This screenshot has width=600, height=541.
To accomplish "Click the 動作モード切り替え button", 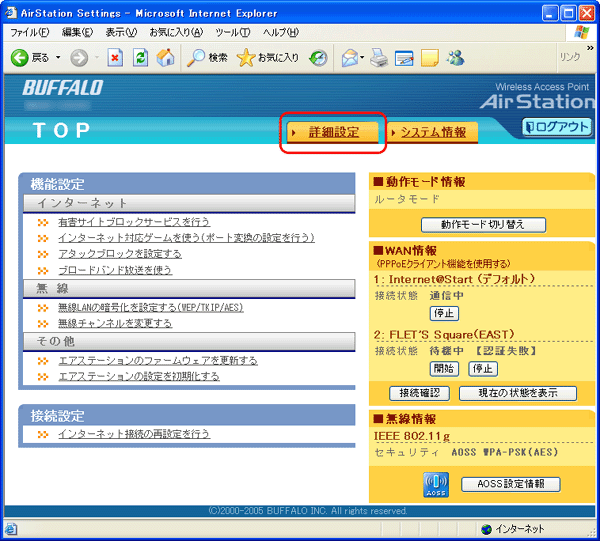I will pos(483,225).
